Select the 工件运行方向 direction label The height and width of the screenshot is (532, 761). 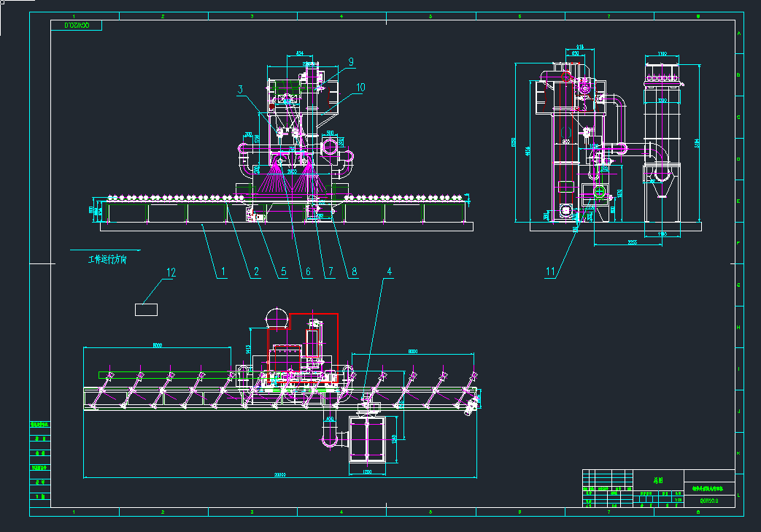point(107,259)
